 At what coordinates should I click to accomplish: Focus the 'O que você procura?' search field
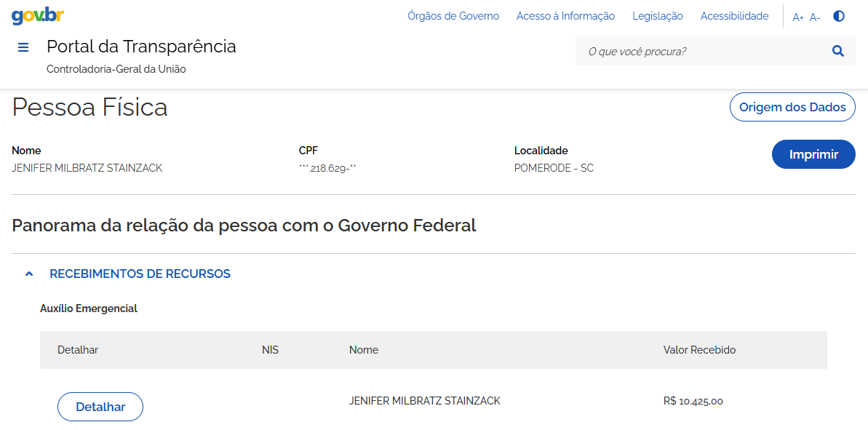(x=703, y=52)
